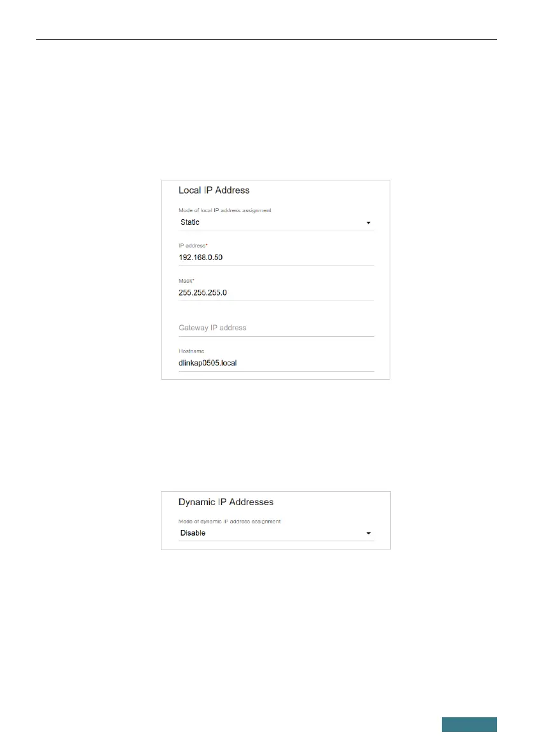Click the Dynamic IP Addresses heading
The height and width of the screenshot is (756, 534).
[x=226, y=502]
